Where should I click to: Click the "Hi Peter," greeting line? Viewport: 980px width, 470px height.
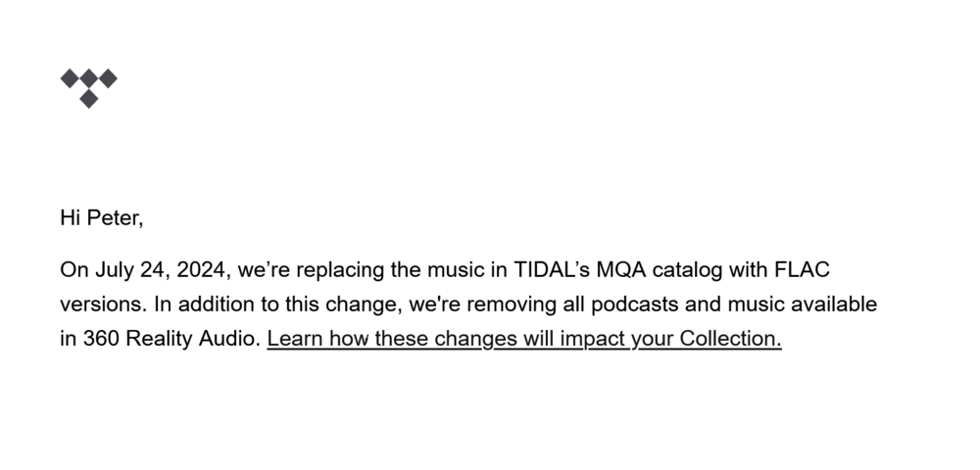point(102,218)
